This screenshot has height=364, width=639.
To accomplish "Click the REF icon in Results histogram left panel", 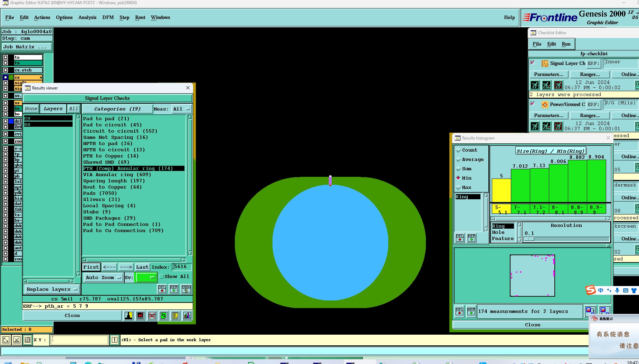I will [x=471, y=238].
